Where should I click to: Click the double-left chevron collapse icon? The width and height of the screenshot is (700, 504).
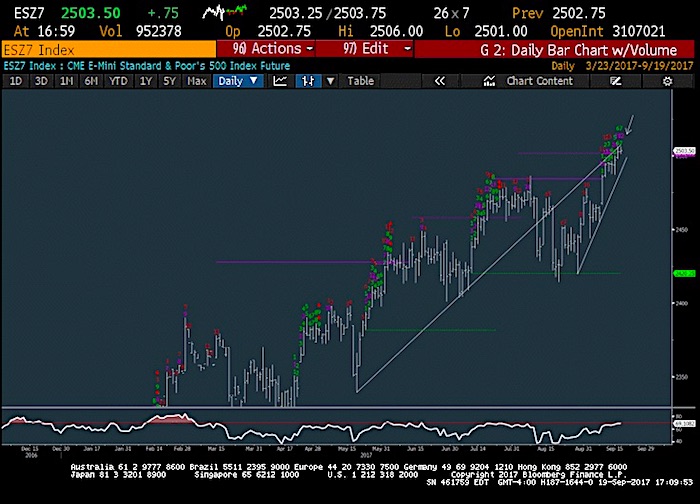440,81
